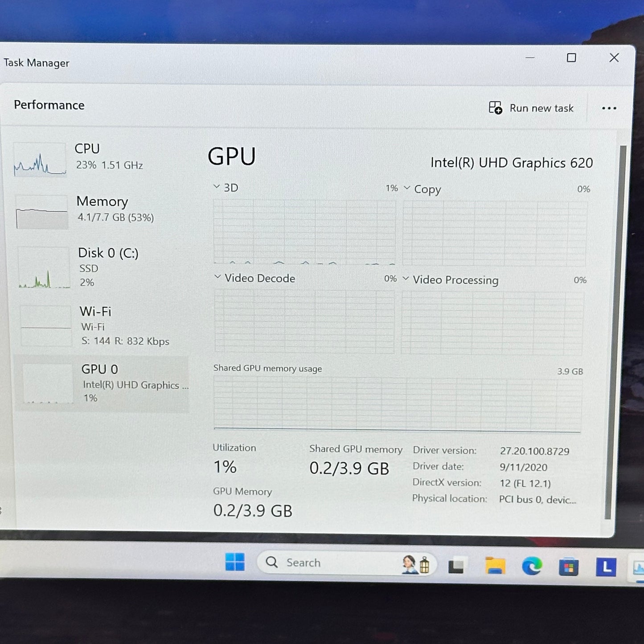644x644 pixels.
Task: Open the Windows Start menu
Action: [x=235, y=562]
